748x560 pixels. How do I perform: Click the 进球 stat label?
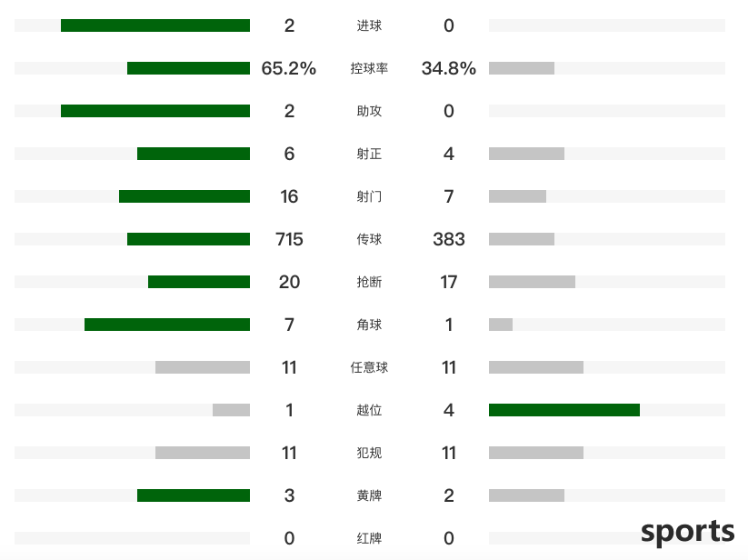(x=369, y=25)
